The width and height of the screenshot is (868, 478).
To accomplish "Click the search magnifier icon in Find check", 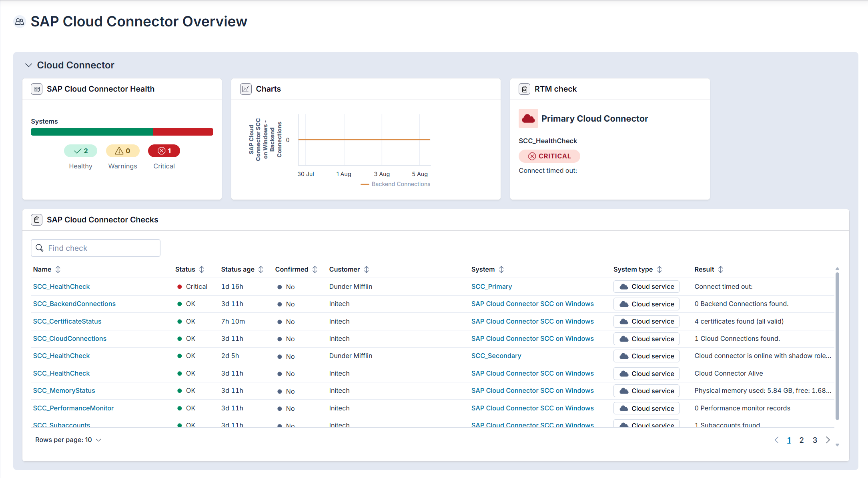I will coord(40,248).
